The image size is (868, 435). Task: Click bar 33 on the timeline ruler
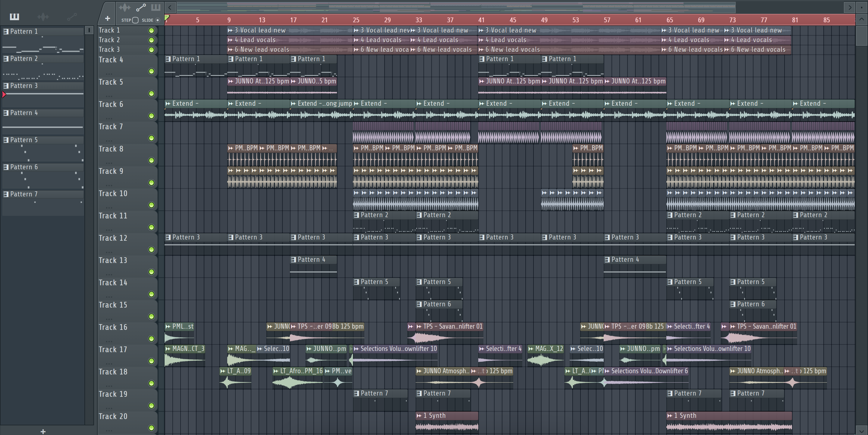[x=419, y=20]
